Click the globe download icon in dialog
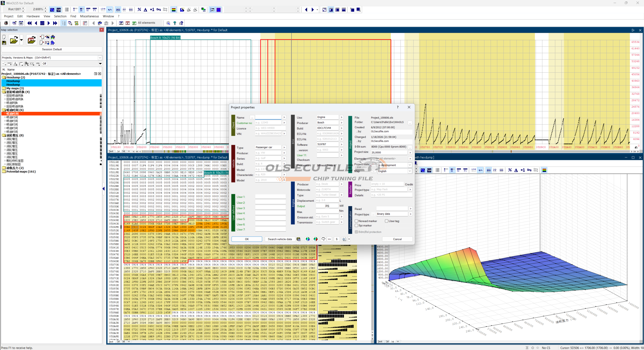 click(x=308, y=239)
